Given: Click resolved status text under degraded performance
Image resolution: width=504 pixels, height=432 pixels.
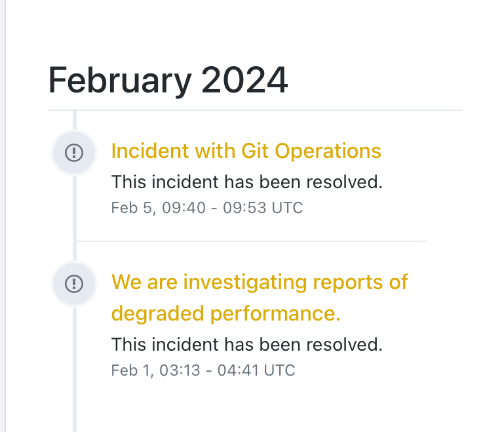Looking at the screenshot, I should [x=246, y=344].
